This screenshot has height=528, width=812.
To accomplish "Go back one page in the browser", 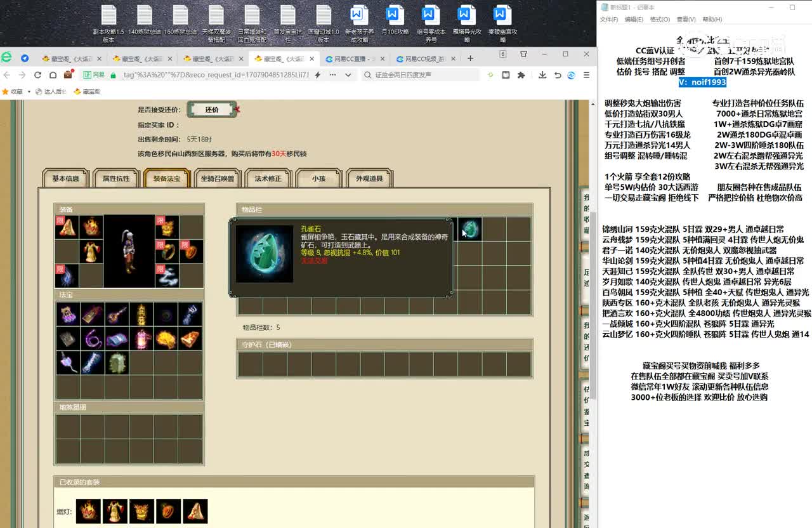I will (7, 75).
